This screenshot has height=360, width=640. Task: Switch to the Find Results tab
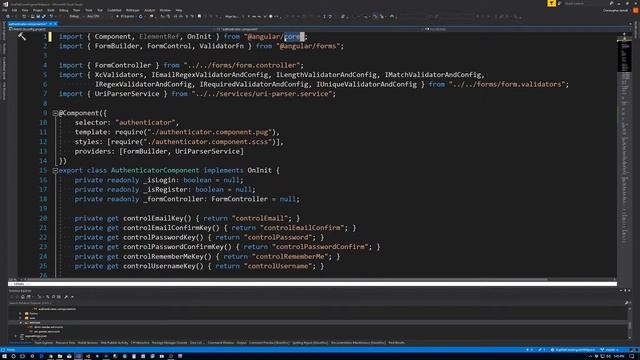tap(397, 343)
